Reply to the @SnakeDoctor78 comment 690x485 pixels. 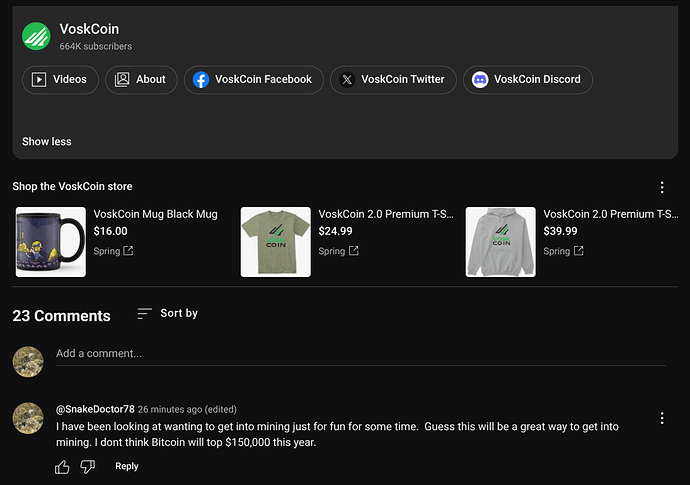127,466
